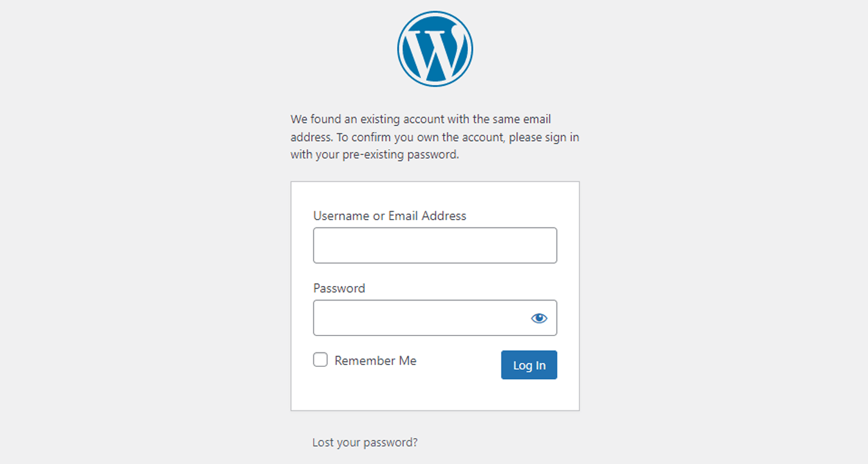
Task: Click the eye icon in the password field
Action: (x=539, y=317)
